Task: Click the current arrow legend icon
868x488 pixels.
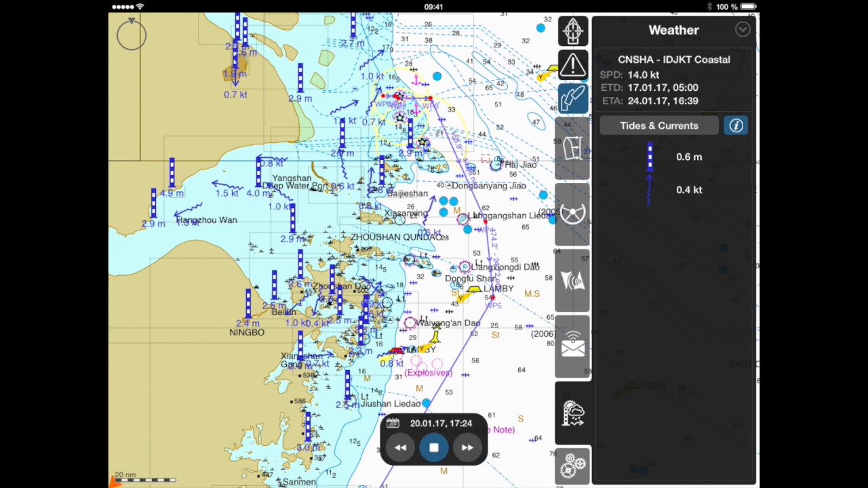Action: pos(650,190)
